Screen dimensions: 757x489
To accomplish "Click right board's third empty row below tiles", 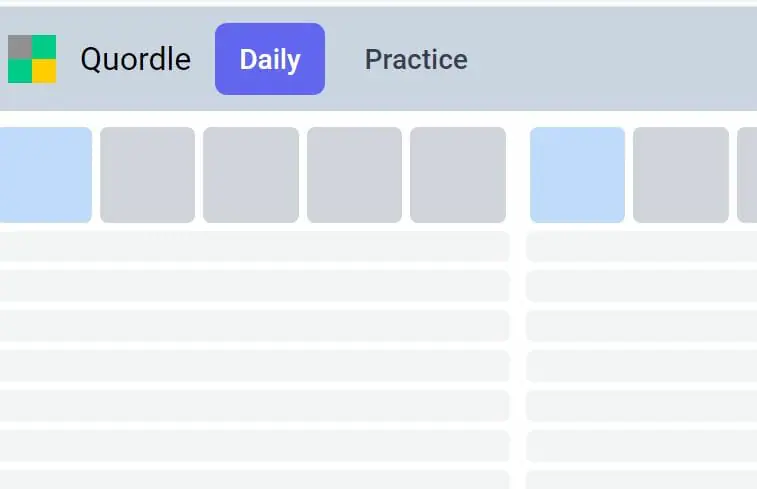I will [642, 326].
